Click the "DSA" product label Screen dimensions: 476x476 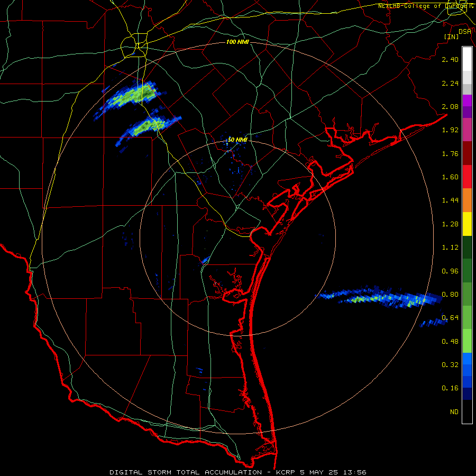pyautogui.click(x=465, y=31)
